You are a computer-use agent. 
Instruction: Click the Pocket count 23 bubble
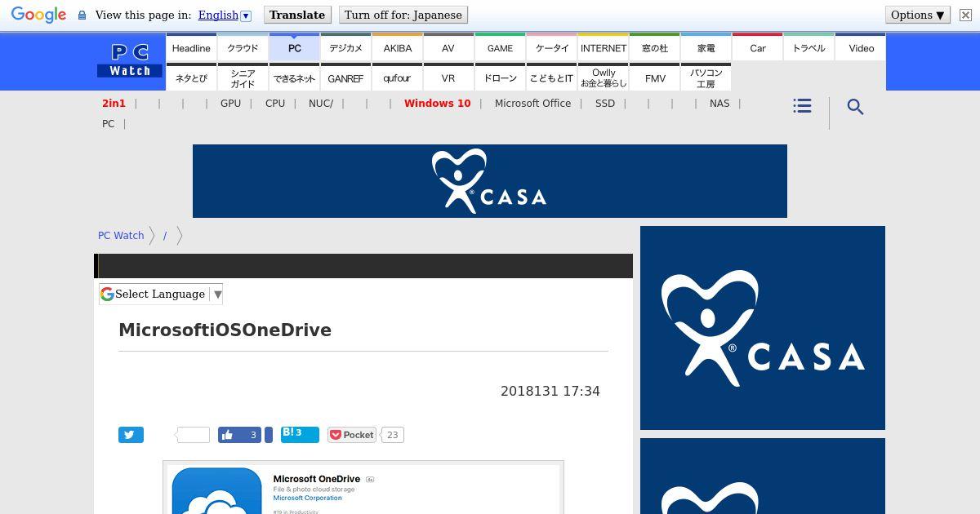pyautogui.click(x=392, y=435)
